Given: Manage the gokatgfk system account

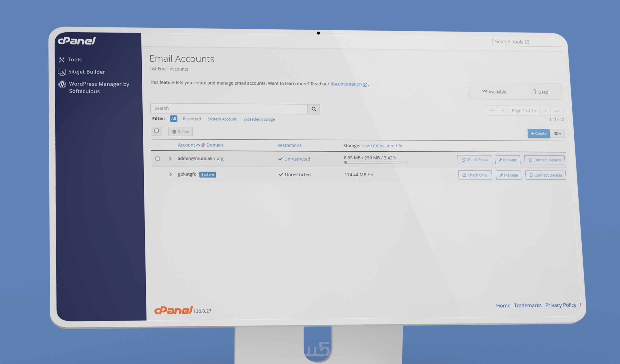Looking at the screenshot, I should [508, 175].
